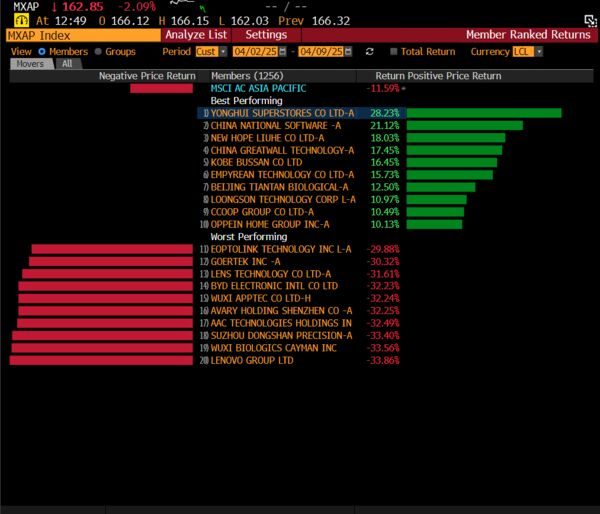This screenshot has height=514, width=600.
Task: Click the yellow gauge icon beside At 12:49
Action: coord(21,20)
